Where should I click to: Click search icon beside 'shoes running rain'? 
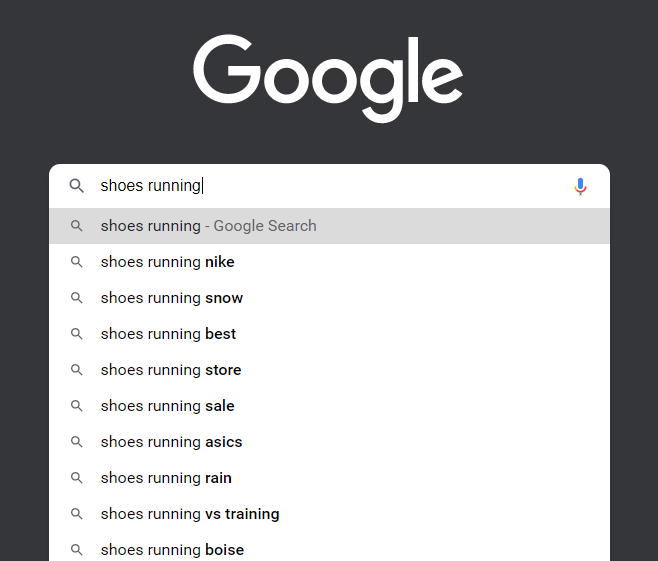[76, 478]
